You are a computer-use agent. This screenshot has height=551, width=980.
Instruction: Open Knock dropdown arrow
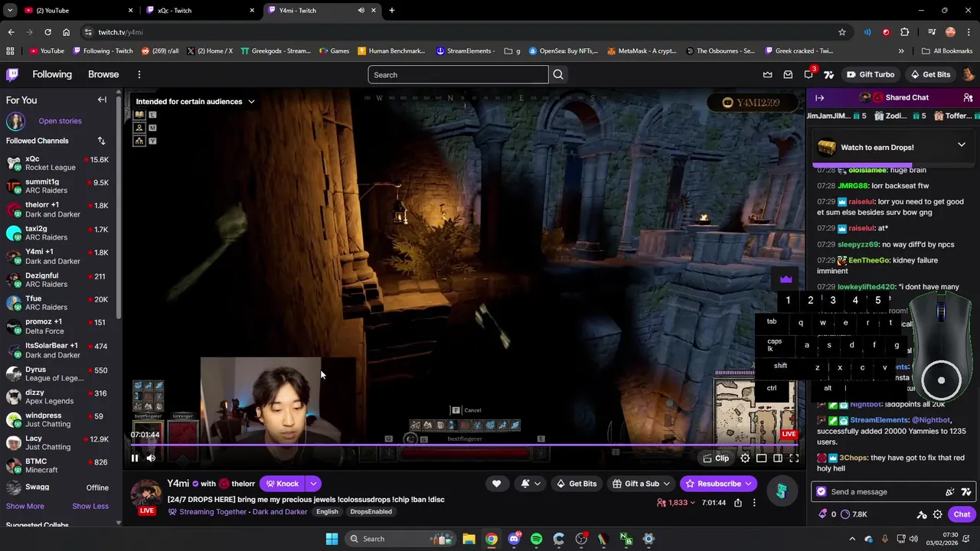point(313,484)
